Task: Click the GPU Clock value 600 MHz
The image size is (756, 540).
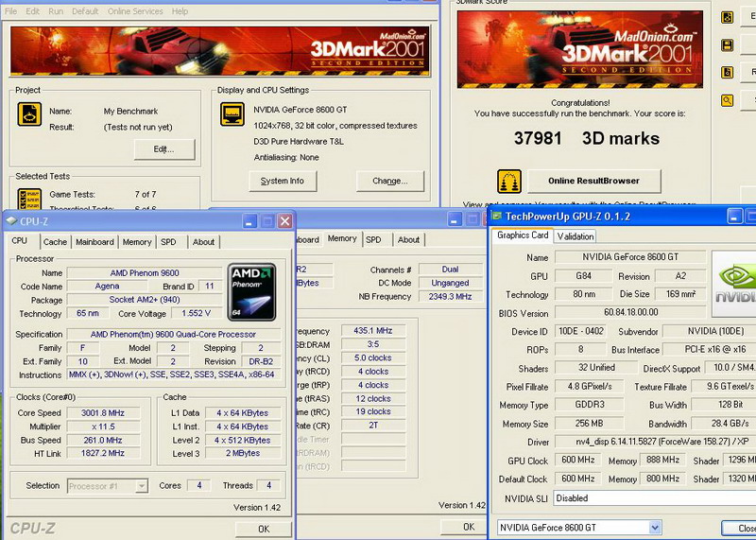Action: [578, 460]
